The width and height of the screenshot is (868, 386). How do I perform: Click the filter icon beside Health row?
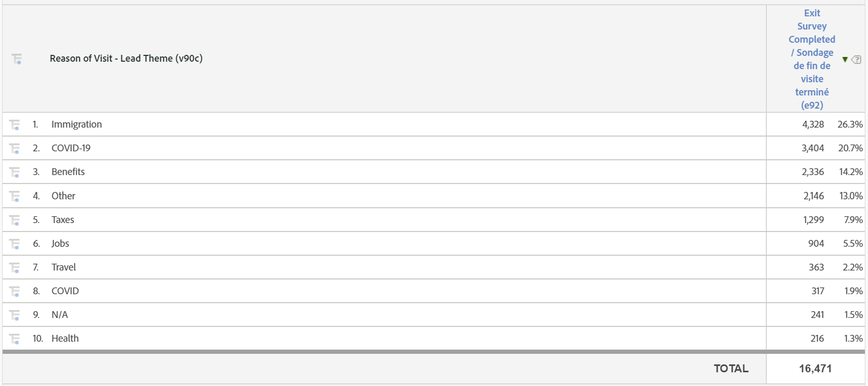[14, 338]
